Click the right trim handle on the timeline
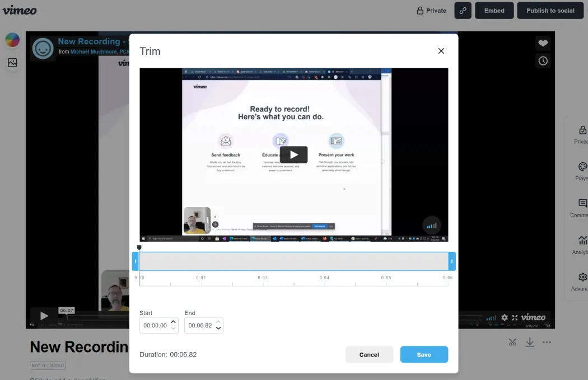This screenshot has width=588, height=380. 452,261
